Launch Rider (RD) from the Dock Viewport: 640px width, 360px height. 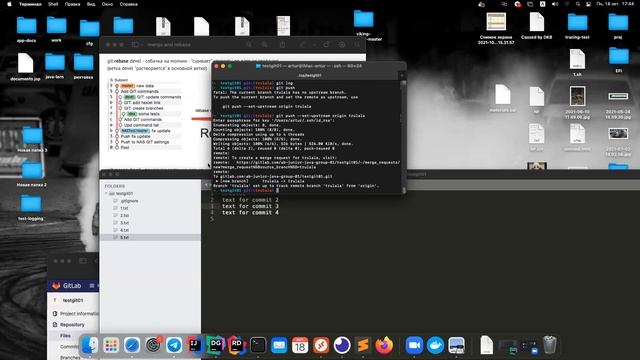(x=237, y=345)
